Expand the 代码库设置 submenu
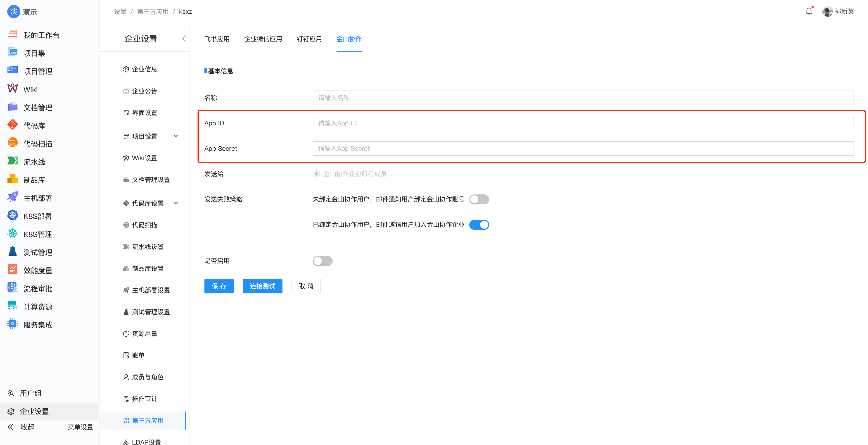 click(x=176, y=203)
